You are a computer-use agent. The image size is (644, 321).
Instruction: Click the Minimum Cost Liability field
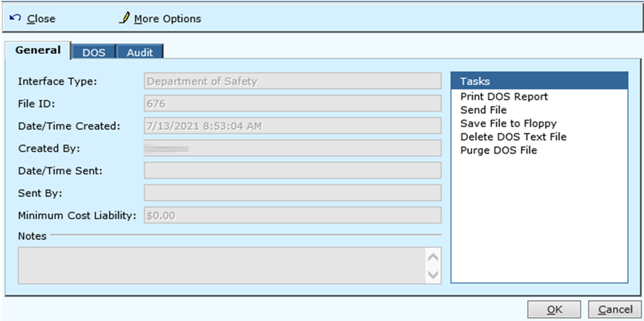(x=293, y=215)
